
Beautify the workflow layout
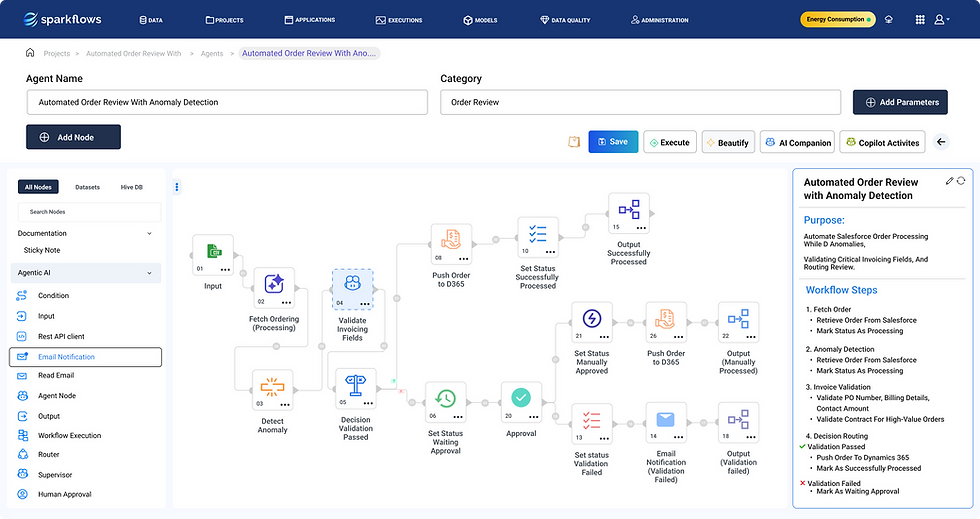(x=728, y=142)
